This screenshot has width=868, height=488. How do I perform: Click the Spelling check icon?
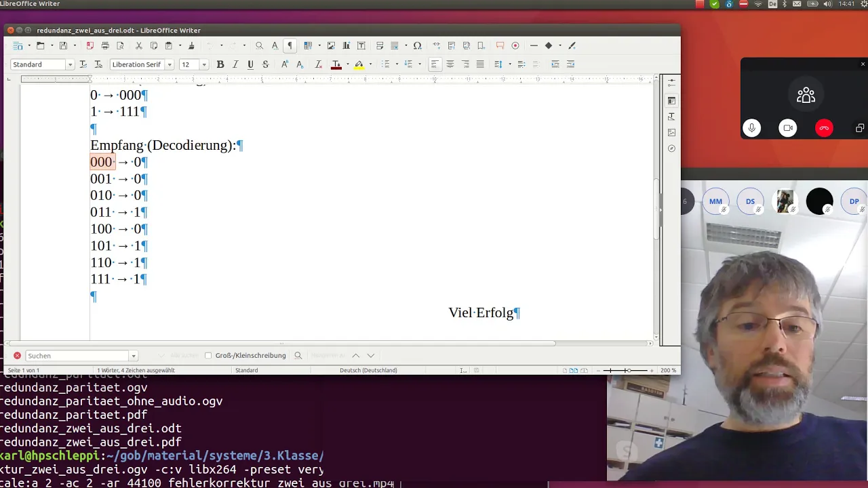point(275,45)
